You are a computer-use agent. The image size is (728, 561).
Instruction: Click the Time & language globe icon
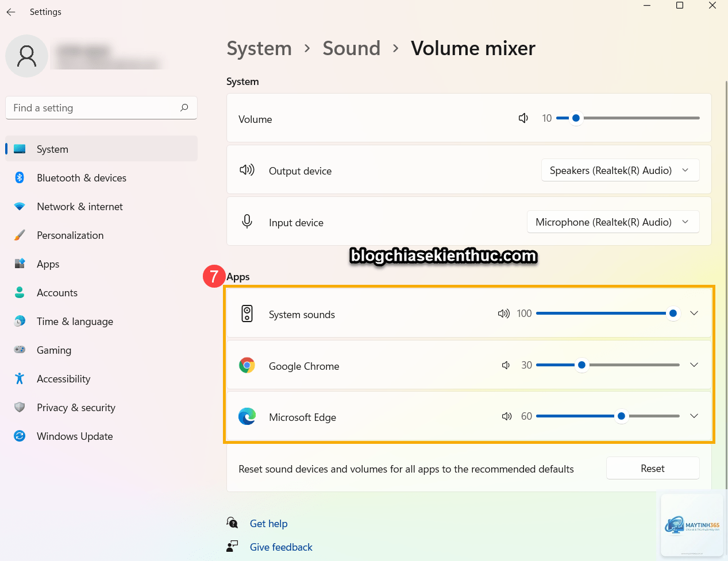20,321
